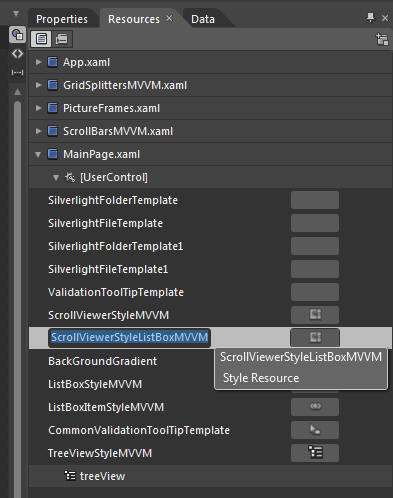Expand the ScrollBarsMVVM.xaml node
The height and width of the screenshot is (498, 393).
(38, 131)
